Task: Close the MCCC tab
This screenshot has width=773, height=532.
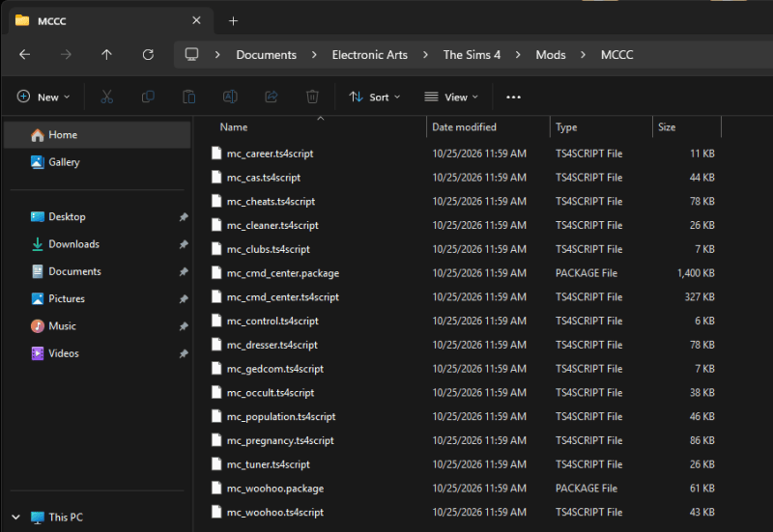Action: 196,20
